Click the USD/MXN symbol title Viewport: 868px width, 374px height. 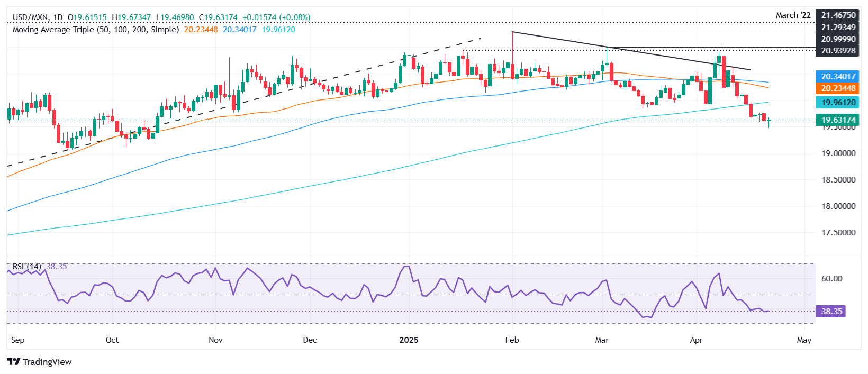[x=30, y=17]
